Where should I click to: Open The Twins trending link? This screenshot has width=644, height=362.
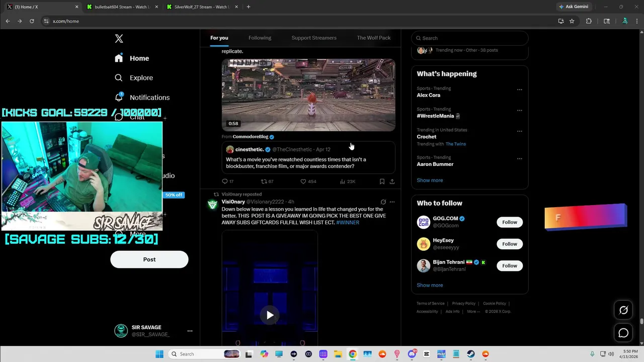(x=456, y=144)
